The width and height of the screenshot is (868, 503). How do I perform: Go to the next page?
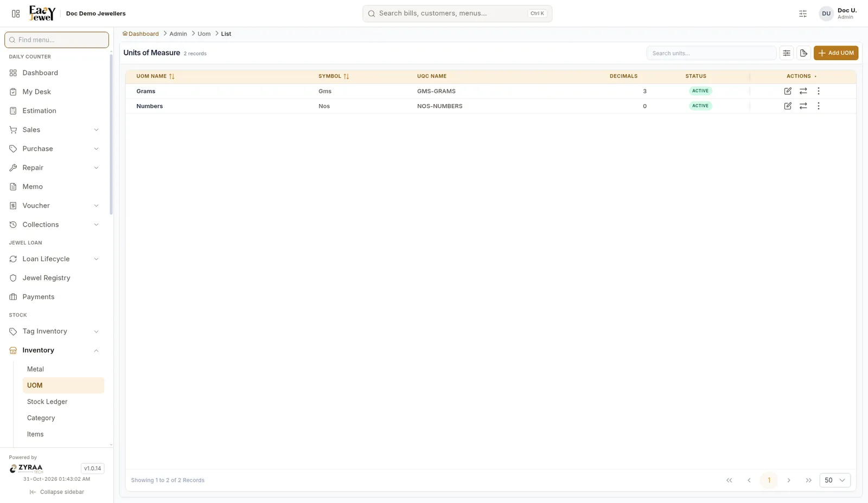point(789,480)
